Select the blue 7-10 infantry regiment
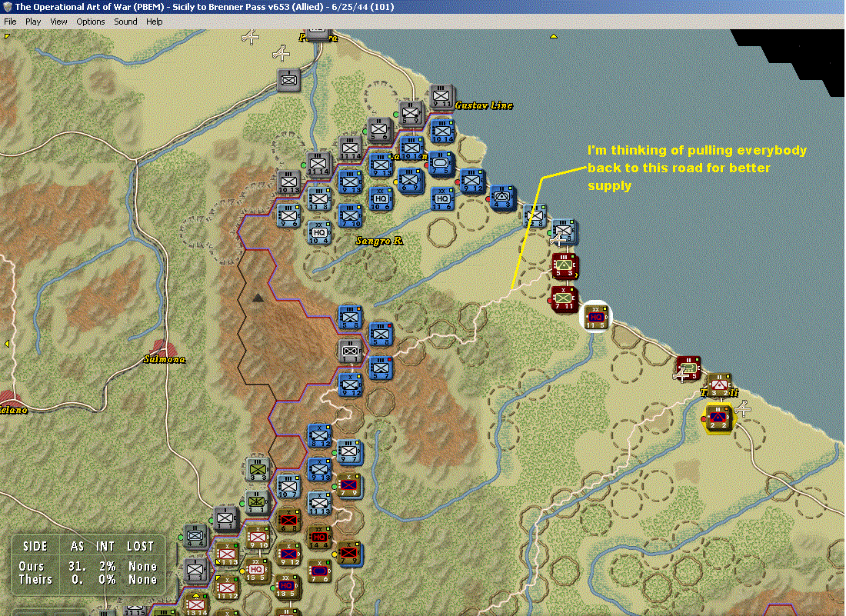 click(x=350, y=216)
